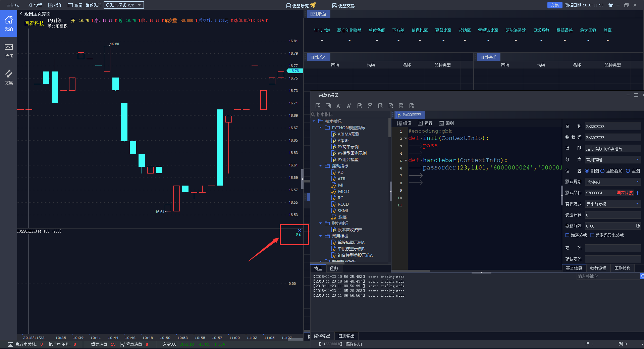
Task: Switch to the 函数 tab
Action: click(334, 268)
